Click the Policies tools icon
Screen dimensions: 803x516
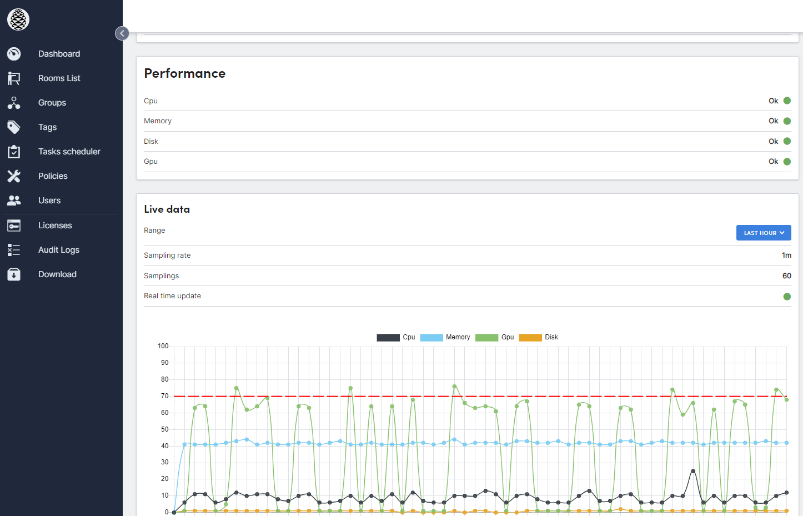point(14,176)
